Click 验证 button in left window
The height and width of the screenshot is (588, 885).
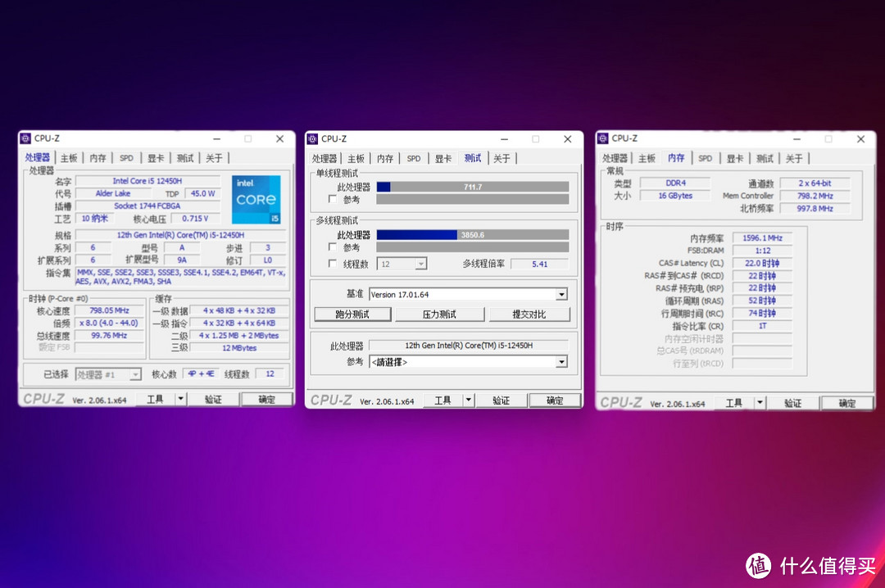(x=213, y=399)
